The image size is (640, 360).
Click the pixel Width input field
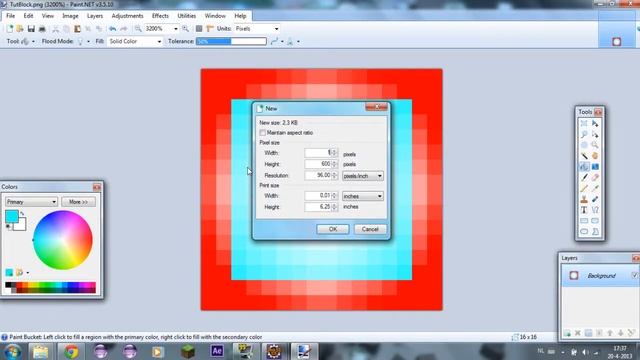pos(318,153)
